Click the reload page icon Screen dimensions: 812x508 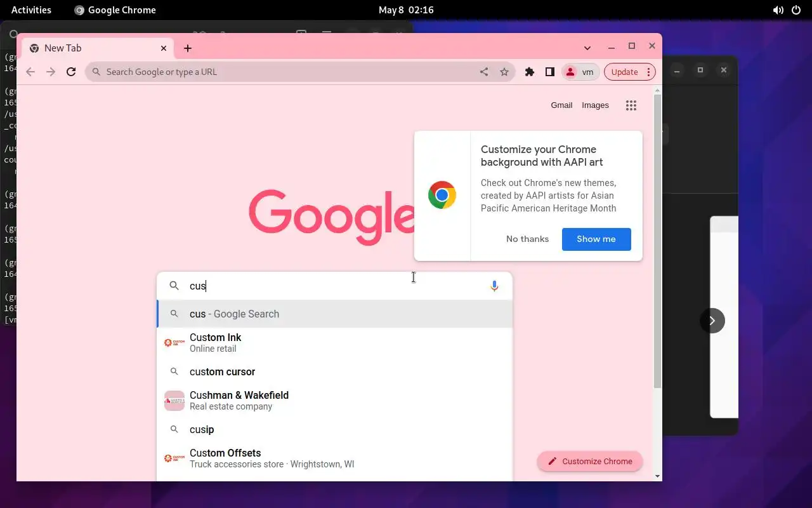(71, 72)
